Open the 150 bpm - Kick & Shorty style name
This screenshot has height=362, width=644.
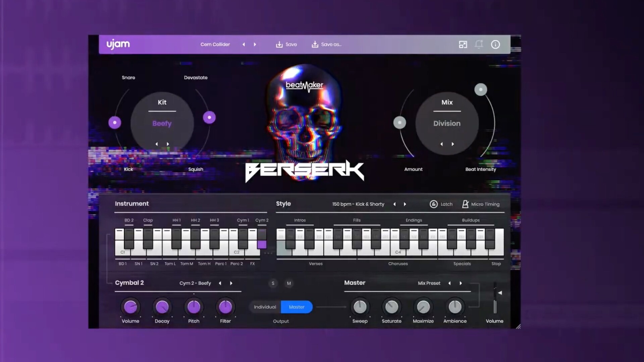click(358, 204)
